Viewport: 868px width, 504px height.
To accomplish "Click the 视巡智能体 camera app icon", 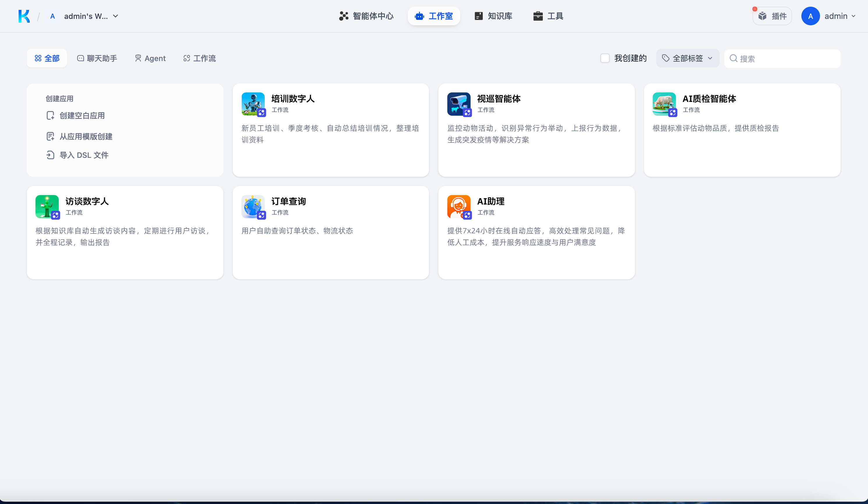I will click(458, 104).
